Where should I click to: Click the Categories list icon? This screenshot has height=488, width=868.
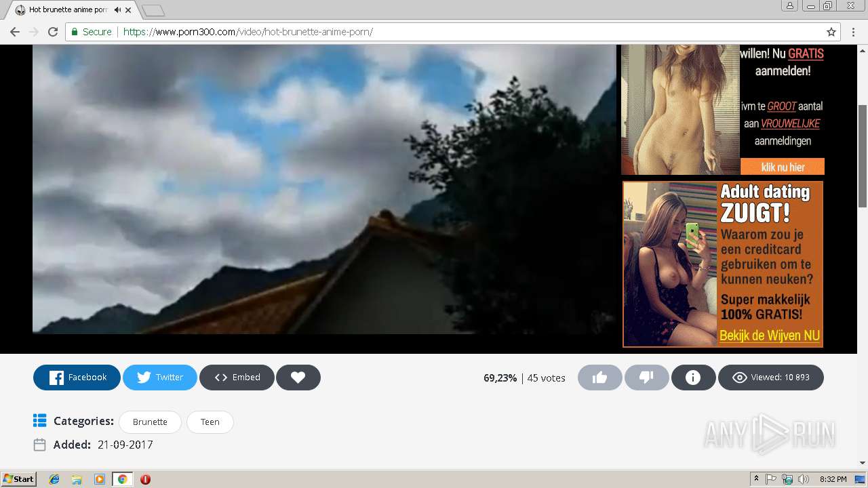[40, 421]
